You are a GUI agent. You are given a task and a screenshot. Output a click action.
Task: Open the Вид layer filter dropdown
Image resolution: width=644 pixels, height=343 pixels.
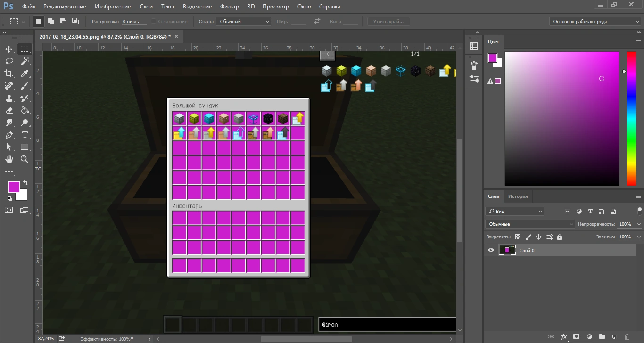click(x=514, y=212)
